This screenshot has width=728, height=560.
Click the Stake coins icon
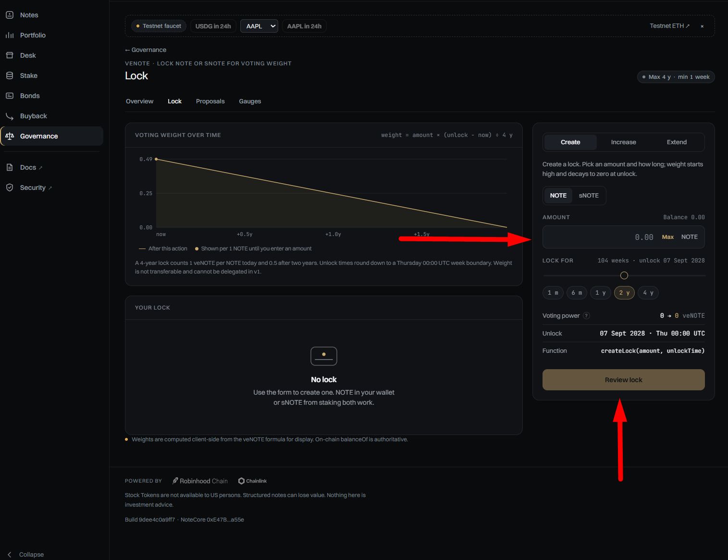coord(10,75)
